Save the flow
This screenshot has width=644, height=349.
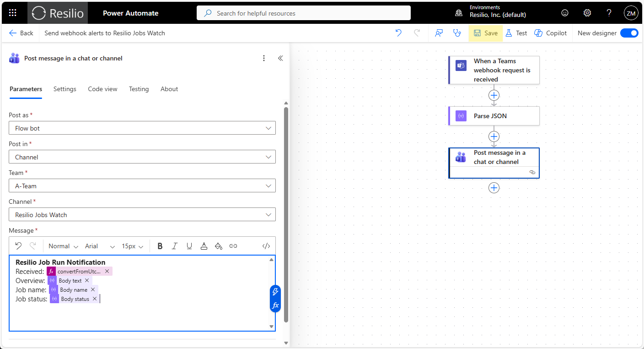click(x=485, y=33)
